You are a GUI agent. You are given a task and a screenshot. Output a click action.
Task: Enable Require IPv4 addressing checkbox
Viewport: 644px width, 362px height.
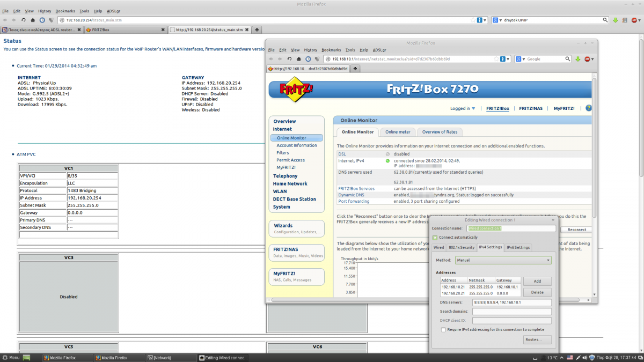tap(443, 330)
